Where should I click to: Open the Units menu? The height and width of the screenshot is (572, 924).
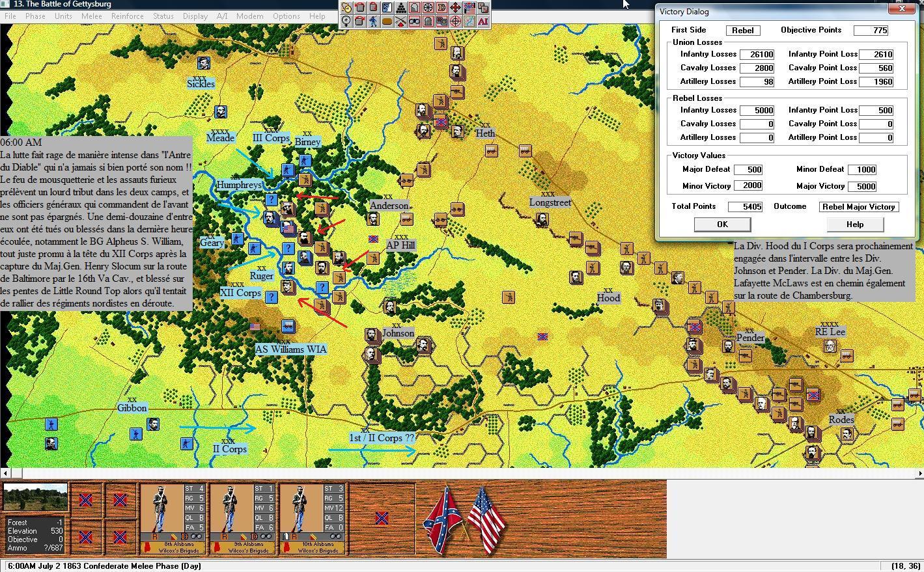tap(63, 16)
